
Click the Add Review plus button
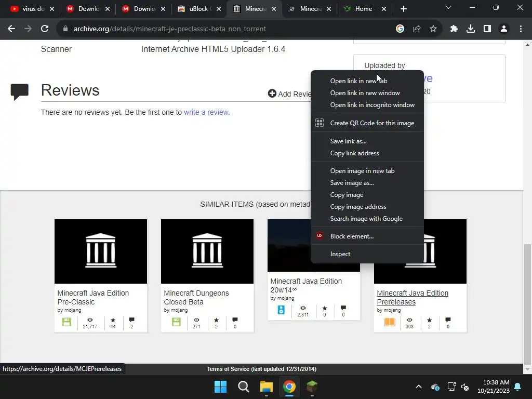(272, 94)
